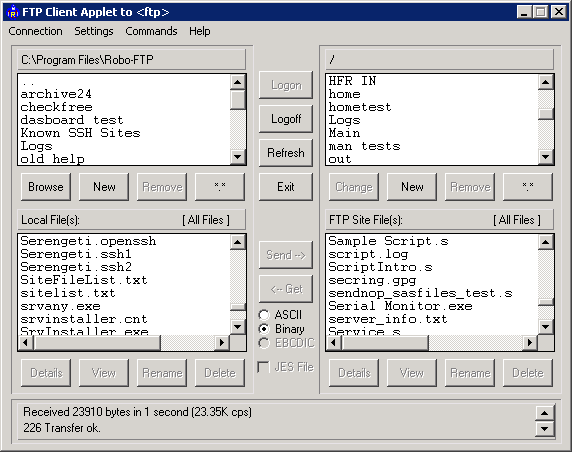Click right arrow of FTP files horizontal scrollbar
572x452 pixels.
[x=530, y=343]
